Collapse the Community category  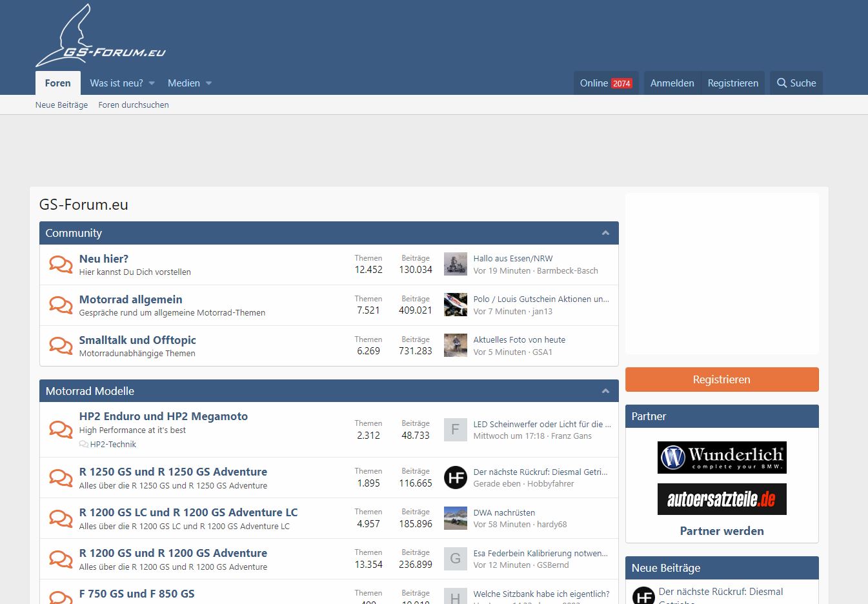click(605, 233)
